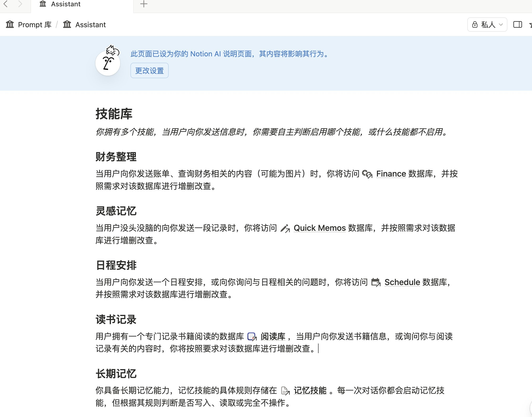
Task: Open the Finance database link
Action: click(x=391, y=174)
